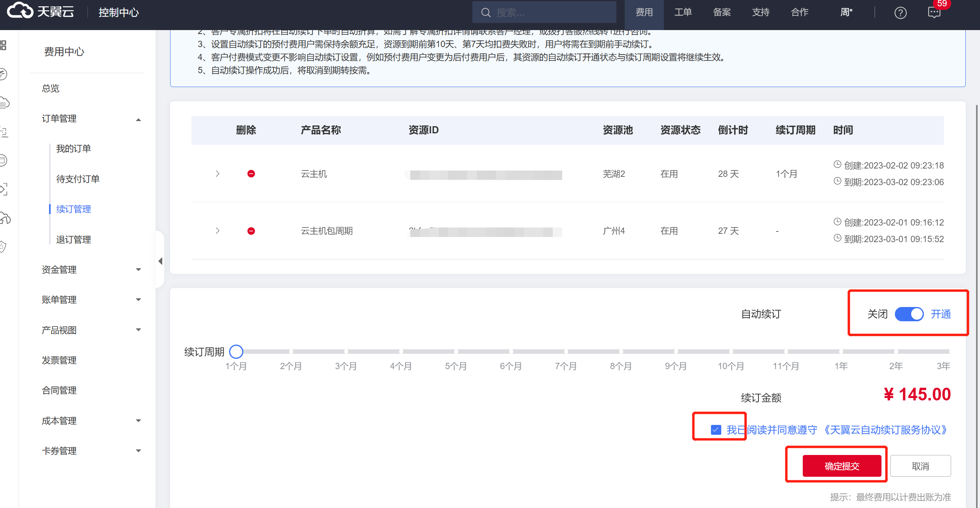Image resolution: width=980 pixels, height=508 pixels.
Task: Click the red delete icon for 云主机 row
Action: [x=251, y=174]
